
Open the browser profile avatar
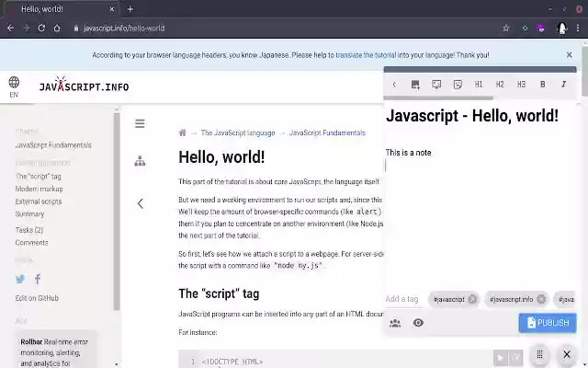coord(561,29)
